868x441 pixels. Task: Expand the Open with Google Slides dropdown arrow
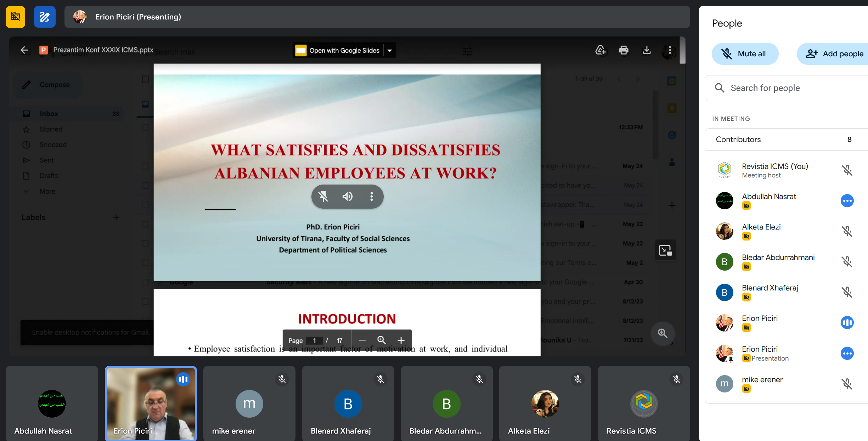390,51
